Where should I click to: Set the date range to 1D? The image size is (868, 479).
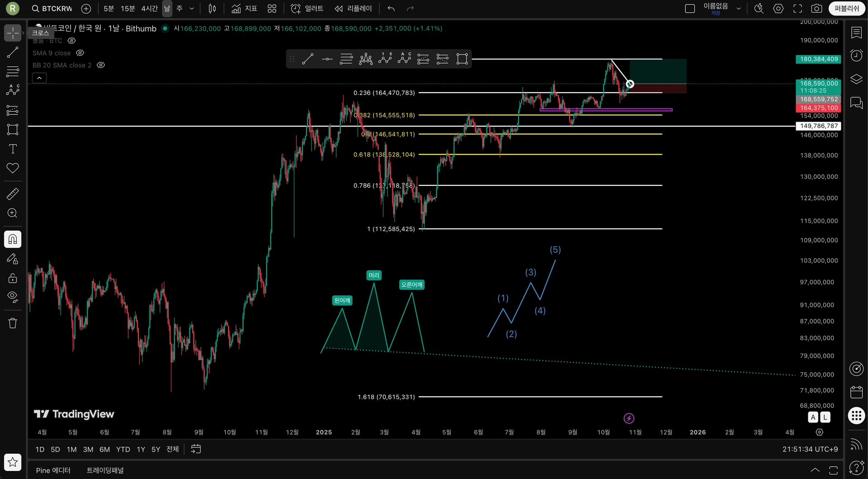pyautogui.click(x=40, y=449)
